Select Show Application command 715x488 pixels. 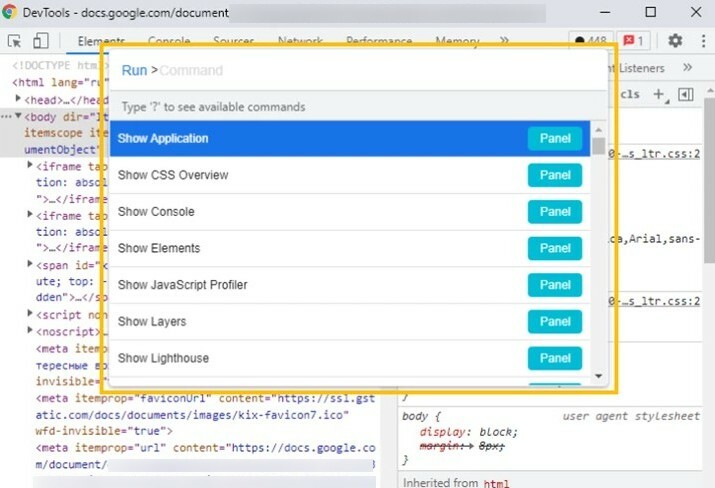click(x=350, y=139)
